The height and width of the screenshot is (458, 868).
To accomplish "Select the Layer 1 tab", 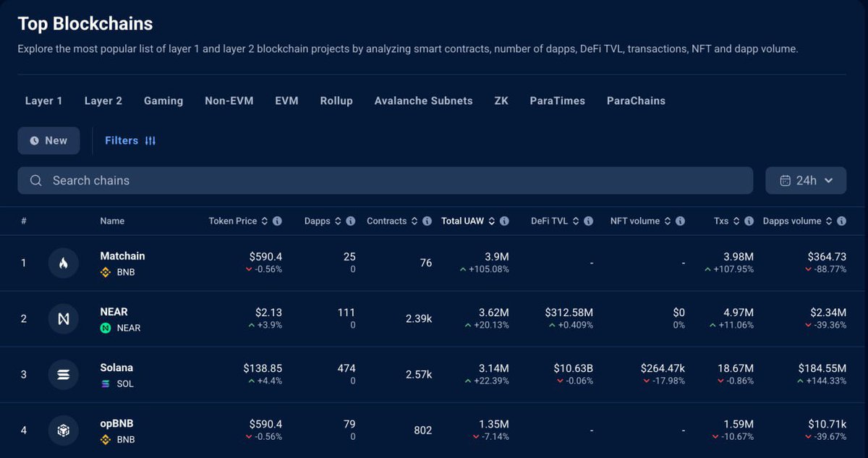I will point(43,101).
